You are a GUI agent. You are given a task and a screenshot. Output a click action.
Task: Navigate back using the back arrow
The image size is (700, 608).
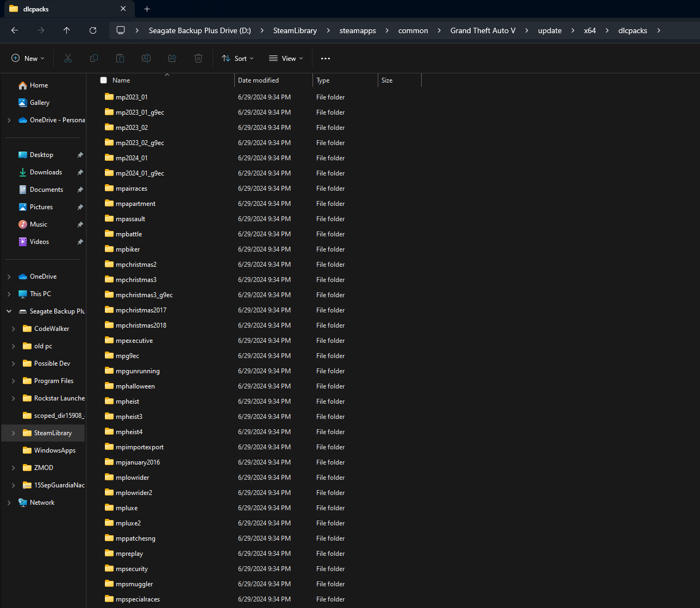[x=14, y=30]
